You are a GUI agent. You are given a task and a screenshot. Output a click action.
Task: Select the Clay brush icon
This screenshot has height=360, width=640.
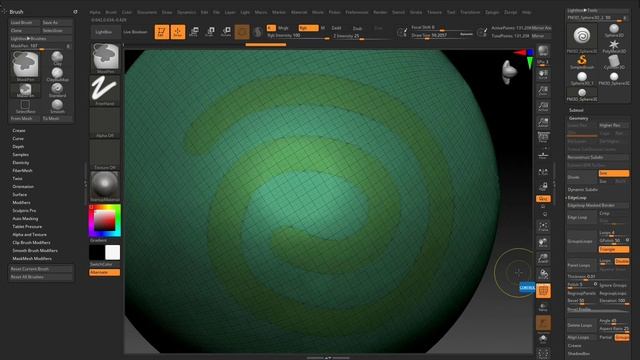[57, 58]
